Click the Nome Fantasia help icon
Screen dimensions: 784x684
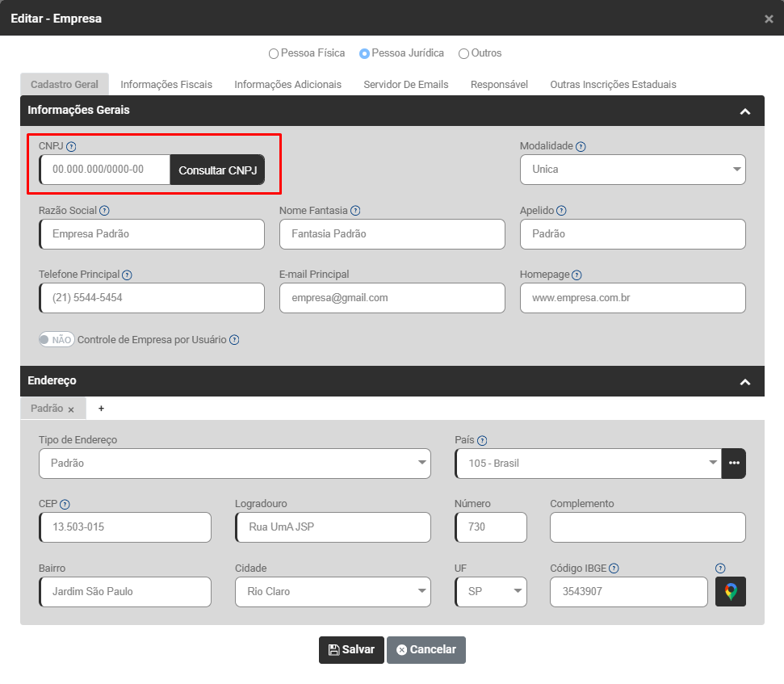coord(355,211)
